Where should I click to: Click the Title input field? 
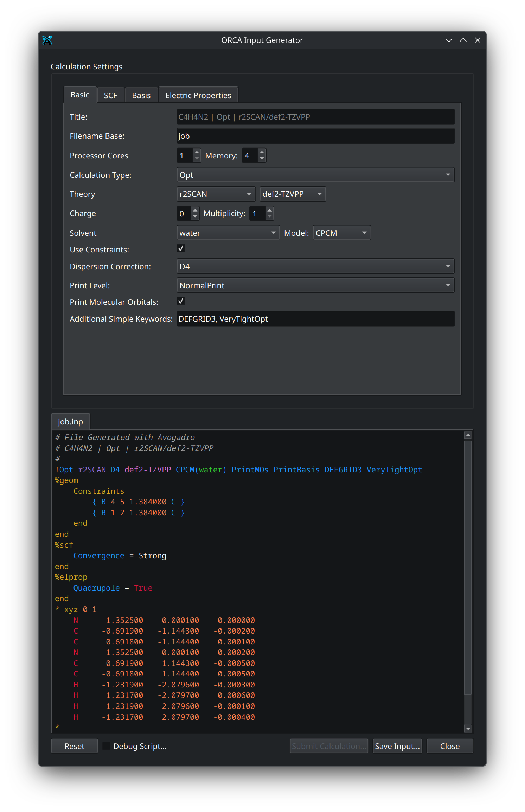tap(315, 117)
